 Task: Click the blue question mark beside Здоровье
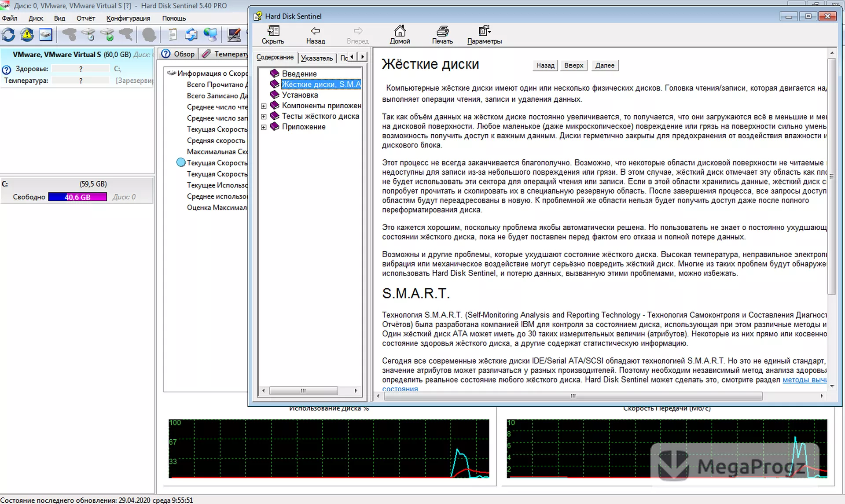click(x=7, y=70)
